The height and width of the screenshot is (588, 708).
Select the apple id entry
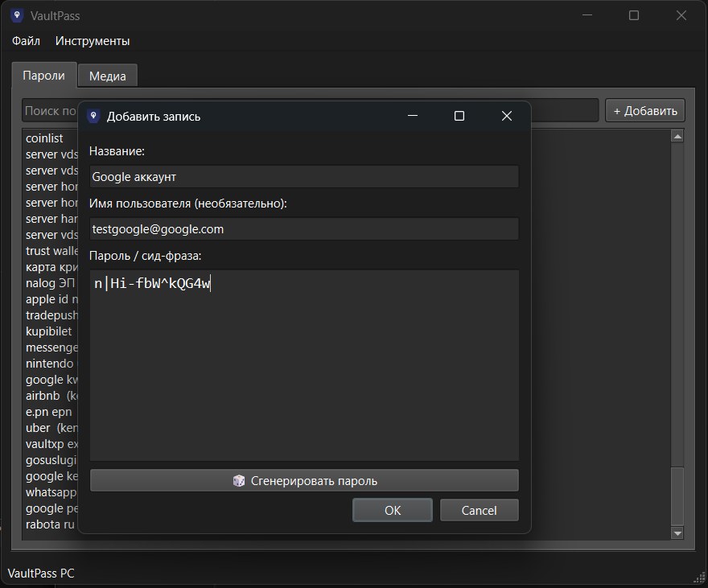51,299
